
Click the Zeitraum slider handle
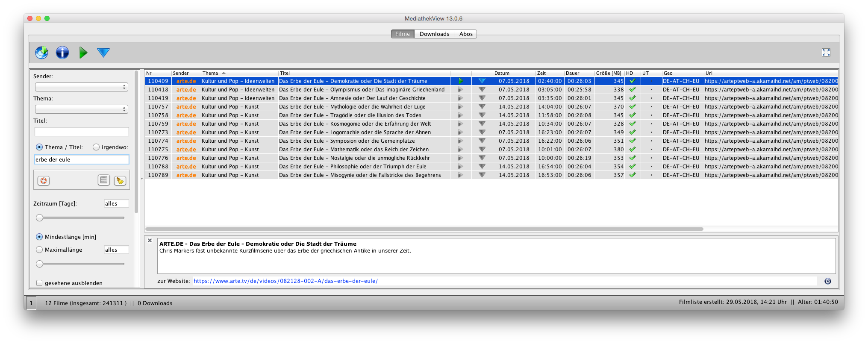click(40, 218)
